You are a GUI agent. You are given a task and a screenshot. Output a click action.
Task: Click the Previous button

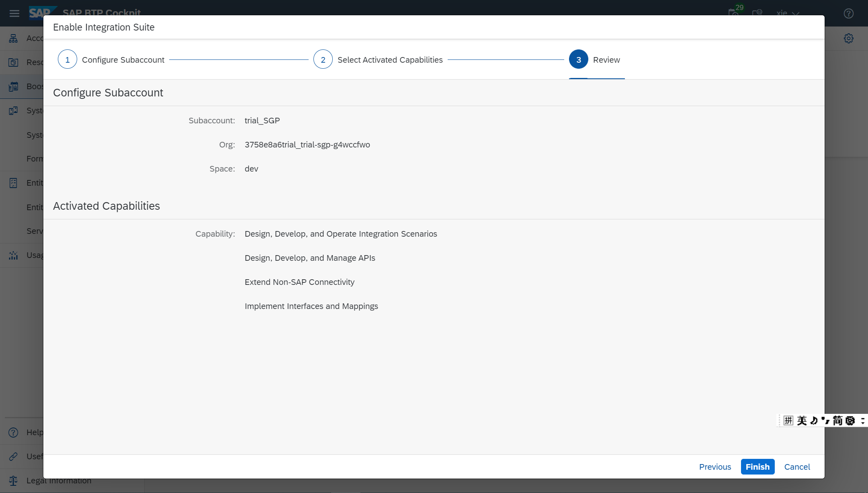click(x=715, y=467)
